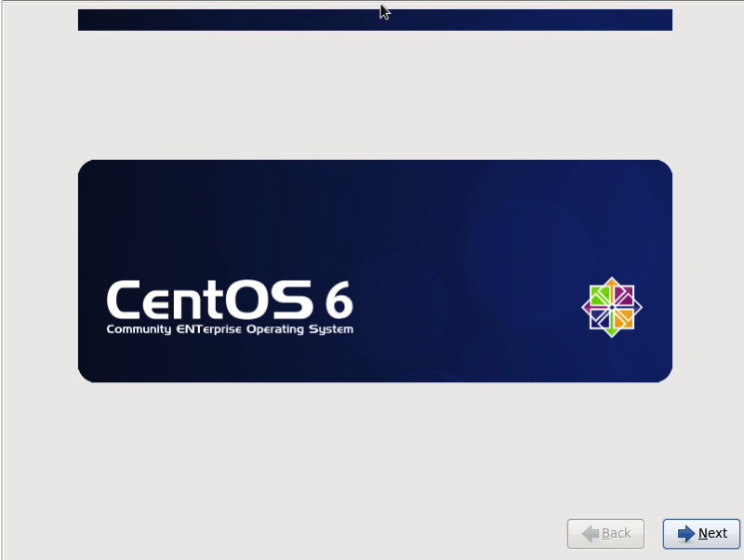Click the blue right arrow icon on Next

[686, 533]
